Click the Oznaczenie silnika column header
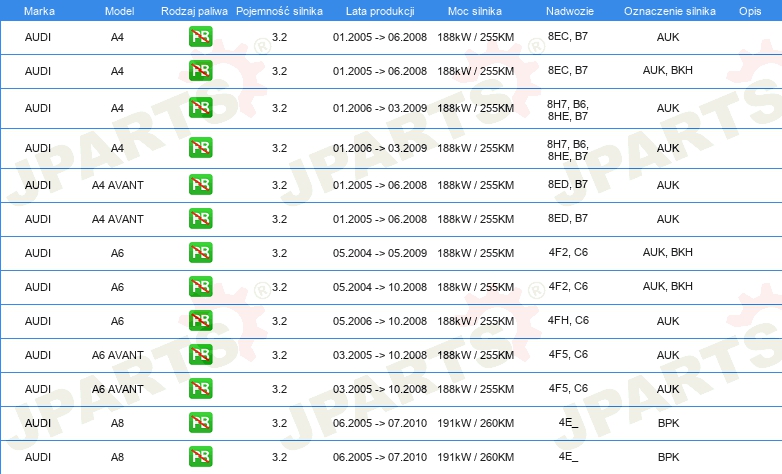782x474 pixels. click(x=670, y=11)
